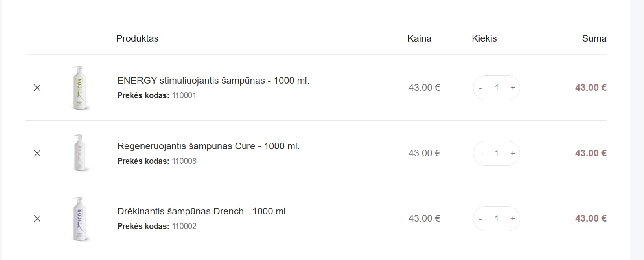Decrease quantity of Cure shampoo
The image size is (644, 260).
480,154
